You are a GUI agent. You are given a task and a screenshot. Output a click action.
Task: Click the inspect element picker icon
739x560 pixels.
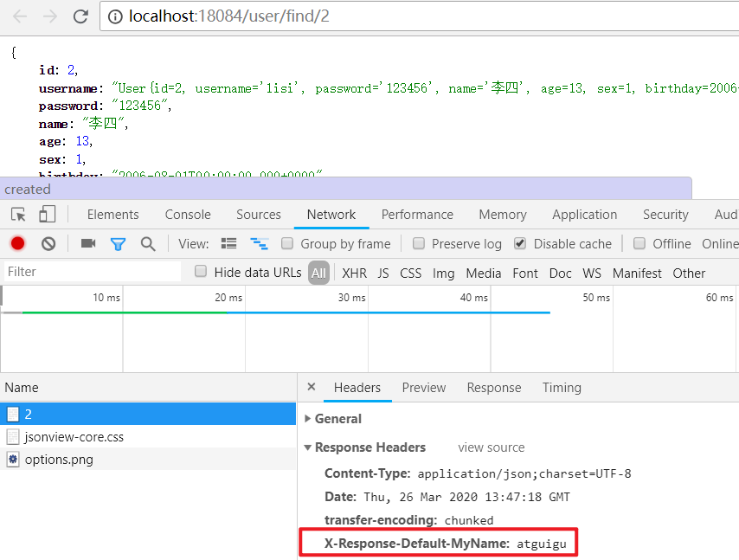click(18, 215)
